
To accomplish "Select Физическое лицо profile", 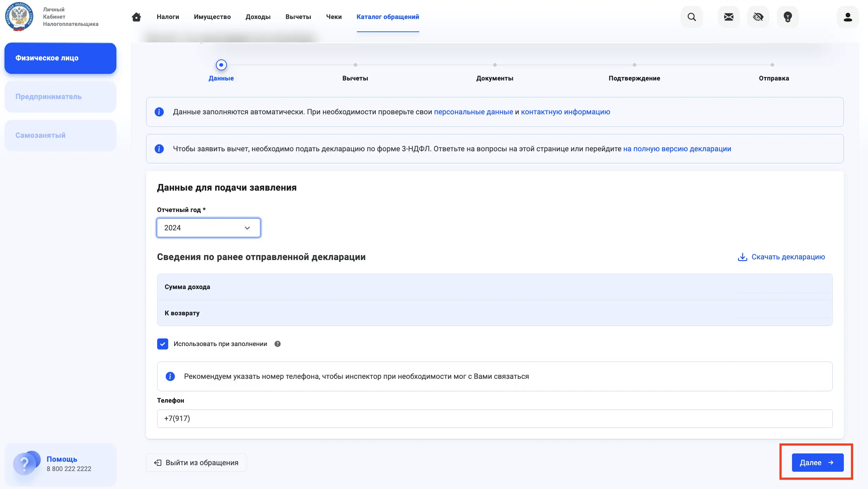I will pyautogui.click(x=60, y=58).
